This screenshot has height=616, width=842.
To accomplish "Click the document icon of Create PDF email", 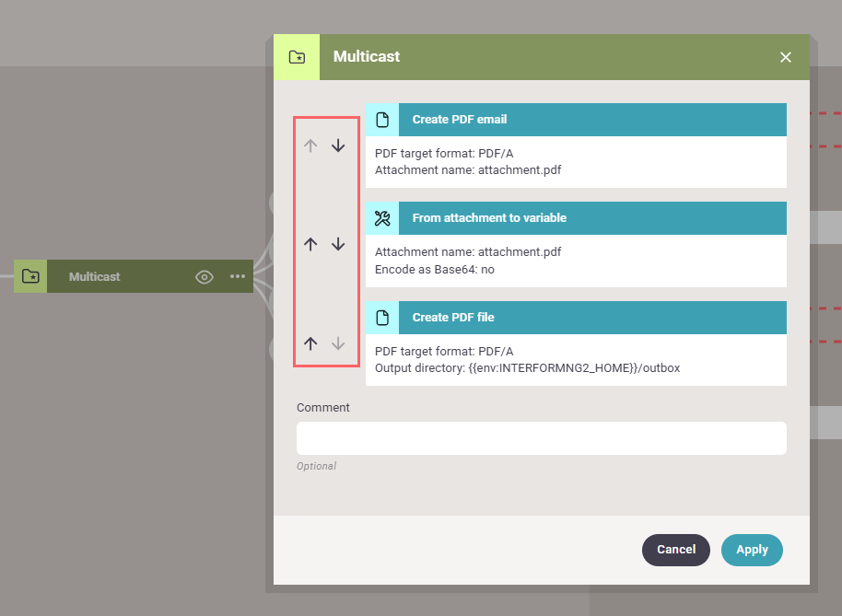I will coord(382,120).
